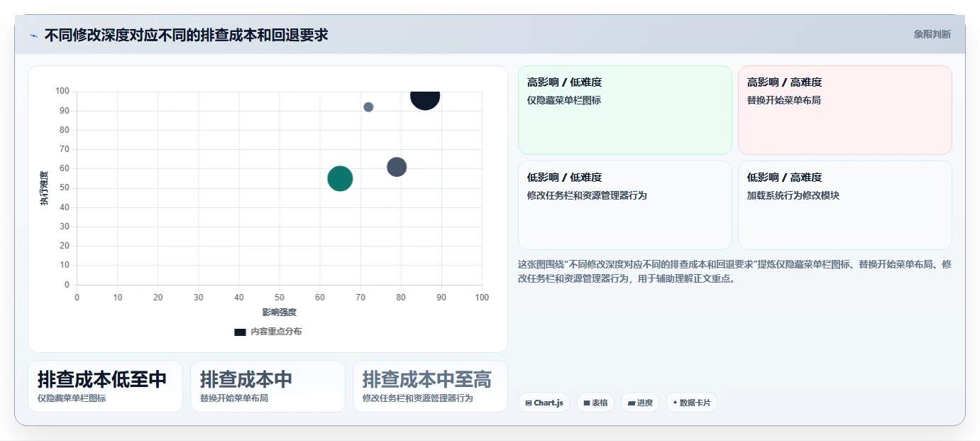Click the 执行难度 y-axis label

44,188
